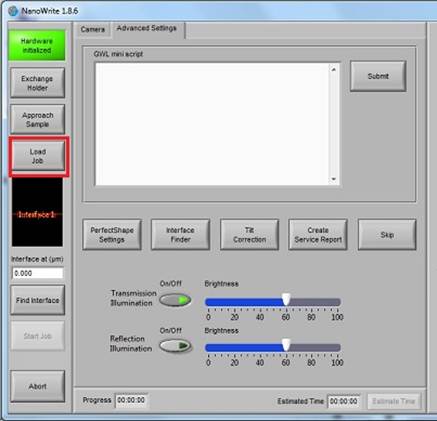This screenshot has height=421, width=437.
Task: Click the NanoWrite application icon in title bar
Action: pyautogui.click(x=13, y=11)
